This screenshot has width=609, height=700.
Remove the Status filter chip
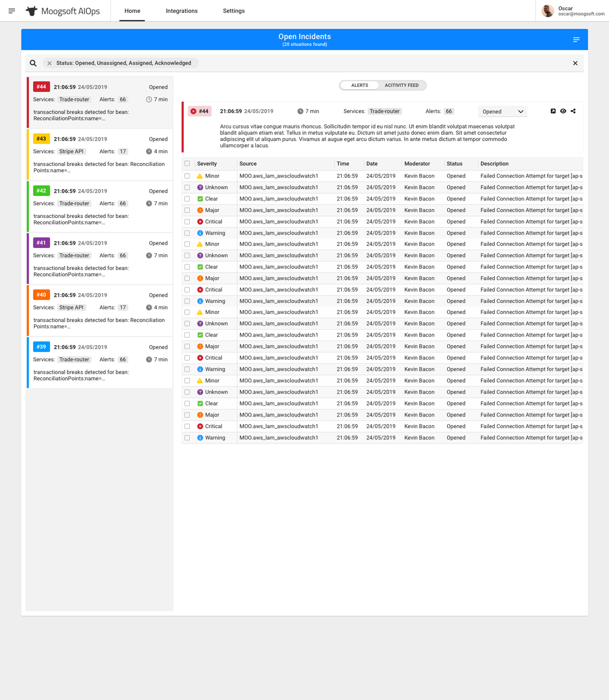point(49,63)
